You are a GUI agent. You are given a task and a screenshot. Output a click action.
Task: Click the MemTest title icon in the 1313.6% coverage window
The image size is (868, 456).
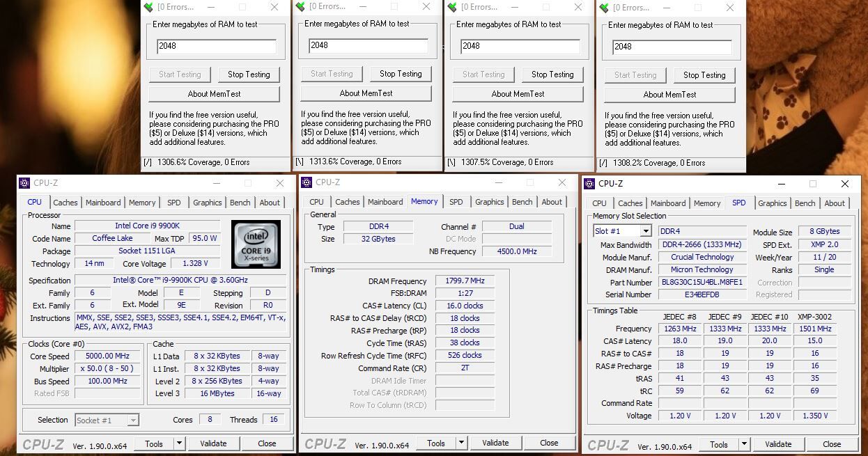point(300,6)
